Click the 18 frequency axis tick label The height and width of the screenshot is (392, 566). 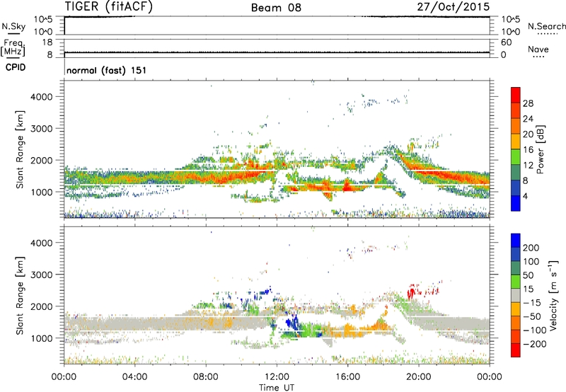[x=47, y=42]
